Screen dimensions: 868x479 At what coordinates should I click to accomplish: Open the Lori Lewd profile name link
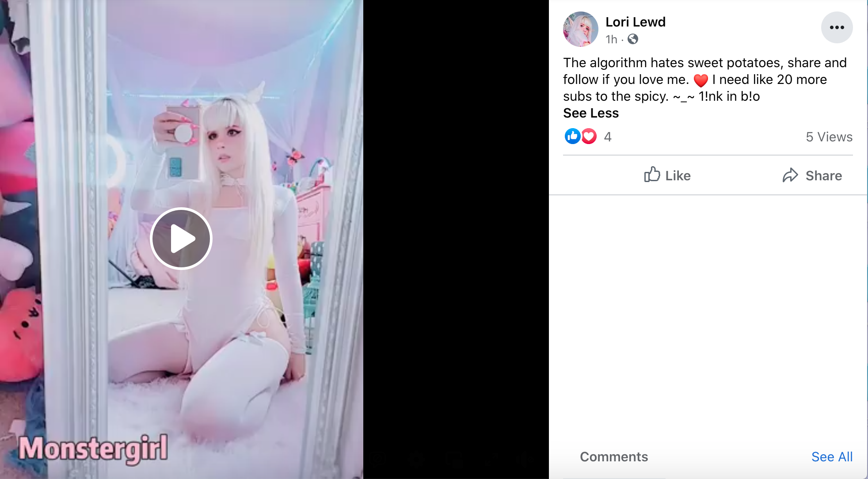[635, 22]
